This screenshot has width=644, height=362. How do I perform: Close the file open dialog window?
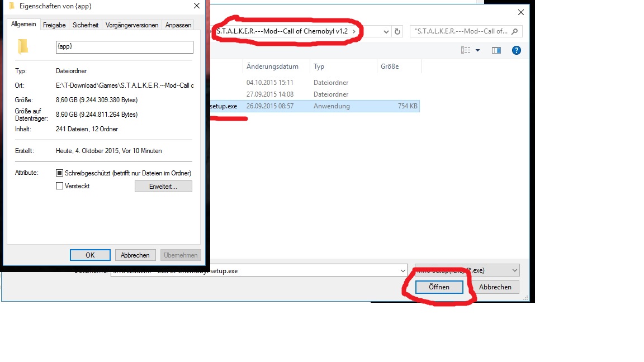(521, 12)
